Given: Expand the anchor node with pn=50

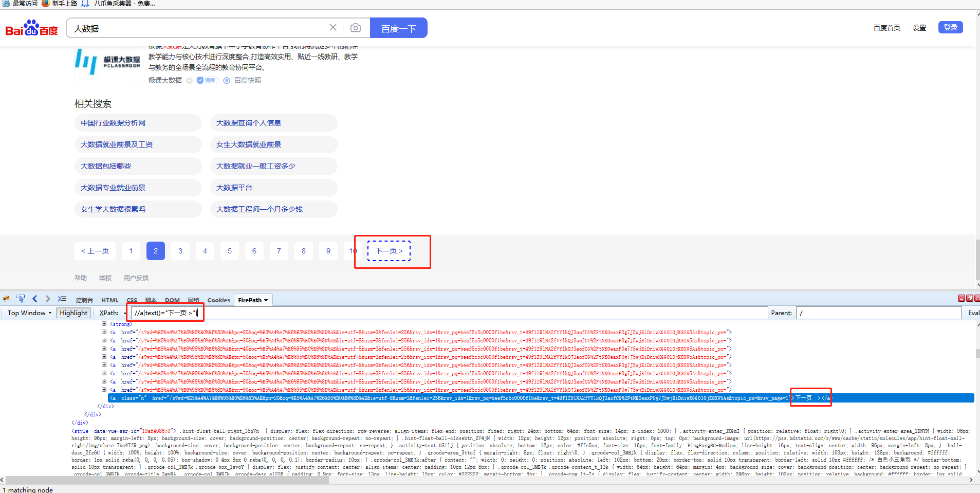Looking at the screenshot, I should 104,357.
